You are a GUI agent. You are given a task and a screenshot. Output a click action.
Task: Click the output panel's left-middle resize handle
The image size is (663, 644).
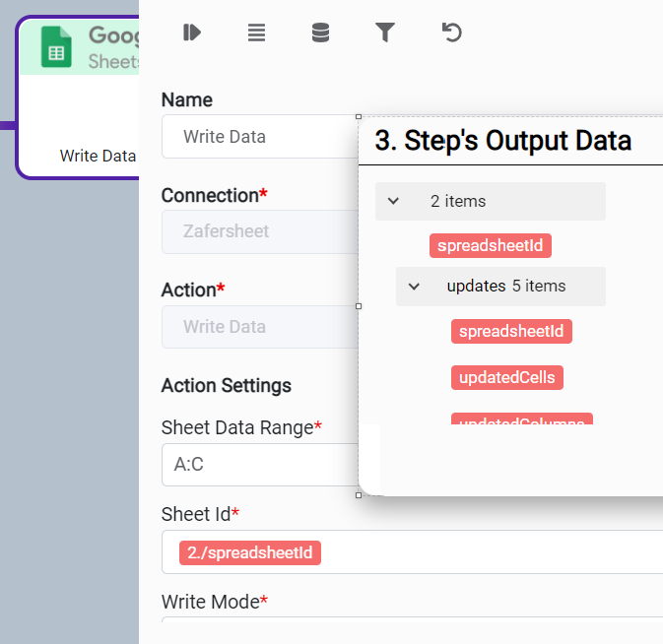(x=359, y=305)
